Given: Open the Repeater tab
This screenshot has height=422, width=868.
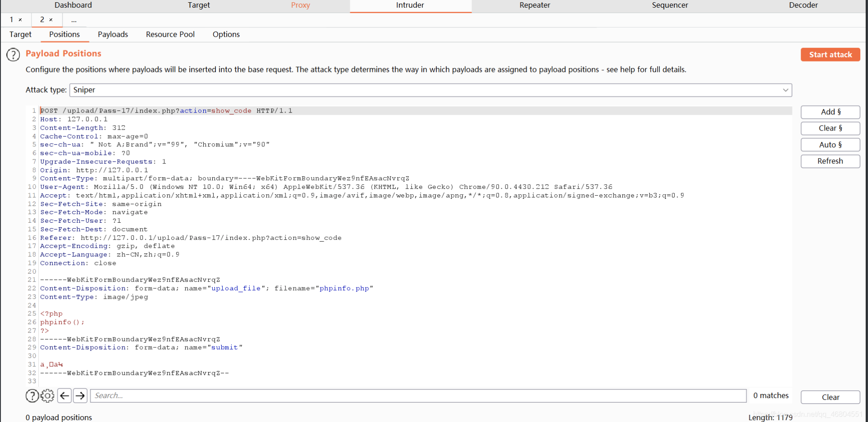Looking at the screenshot, I should (x=535, y=5).
